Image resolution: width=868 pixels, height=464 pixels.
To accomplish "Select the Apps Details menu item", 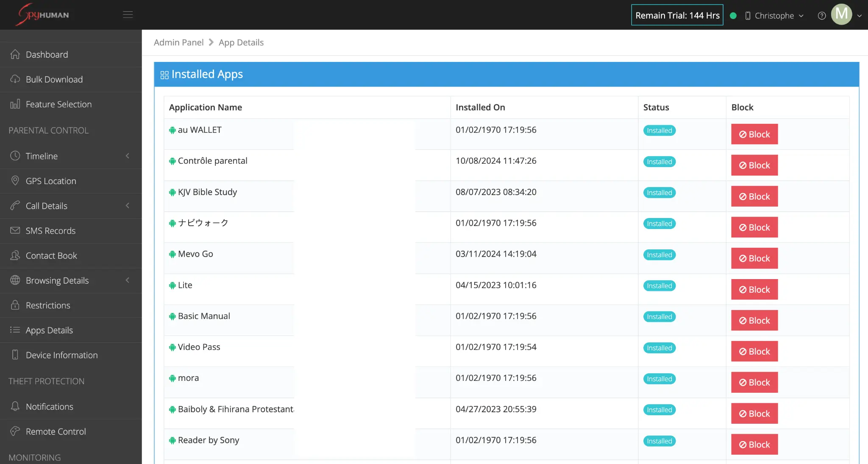I will [x=49, y=330].
